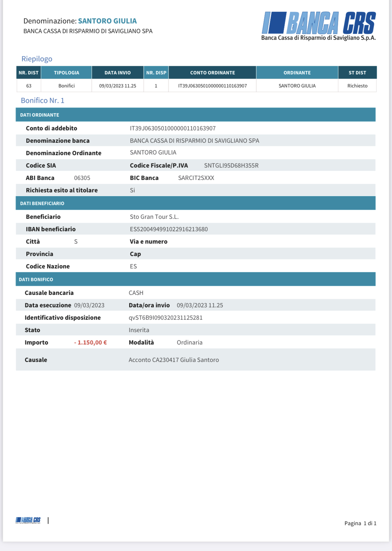Select the beneficiary 'Sto Gran Tour S.L.'
The image size is (392, 551).
click(x=154, y=217)
